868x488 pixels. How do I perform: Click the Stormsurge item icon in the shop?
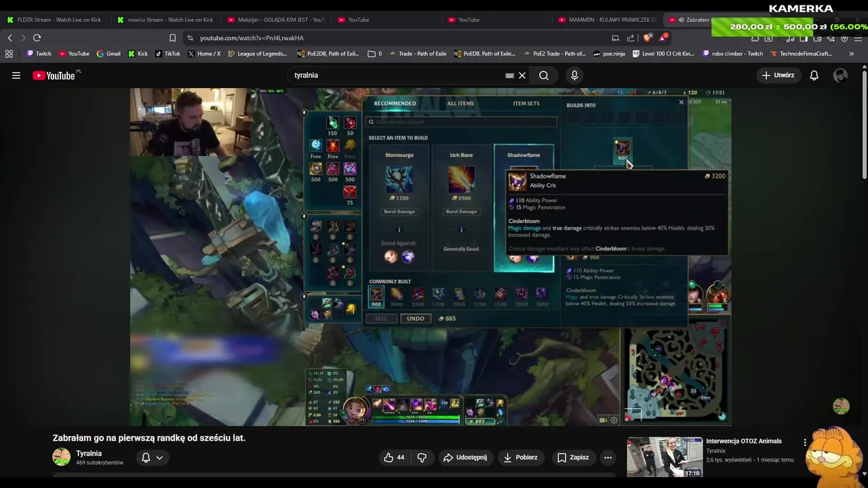click(x=399, y=179)
